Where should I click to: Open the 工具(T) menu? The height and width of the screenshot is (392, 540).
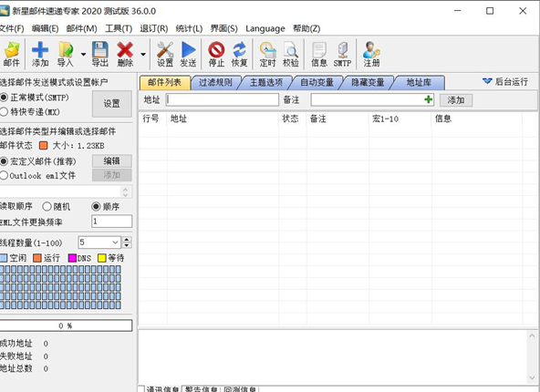[119, 28]
